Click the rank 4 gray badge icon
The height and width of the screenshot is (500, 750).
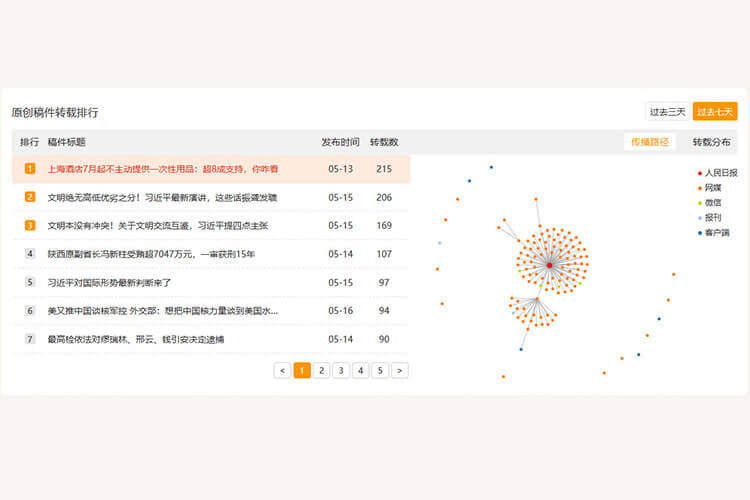tap(30, 254)
